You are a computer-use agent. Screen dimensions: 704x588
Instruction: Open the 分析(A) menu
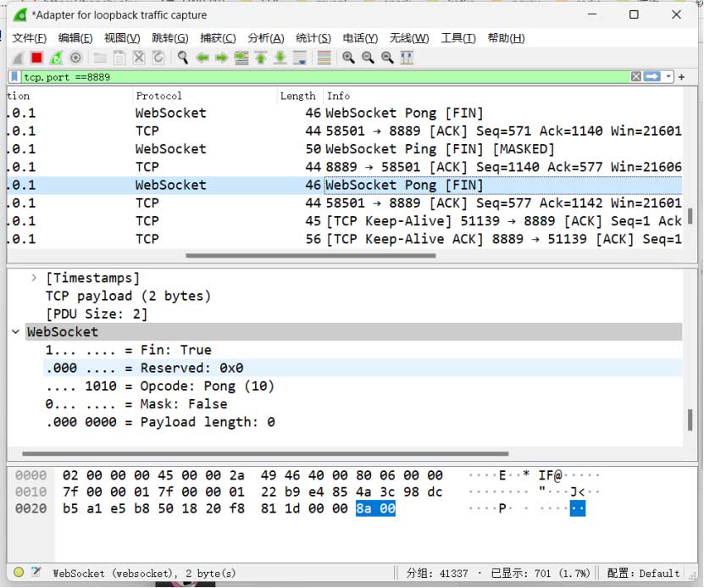(265, 38)
